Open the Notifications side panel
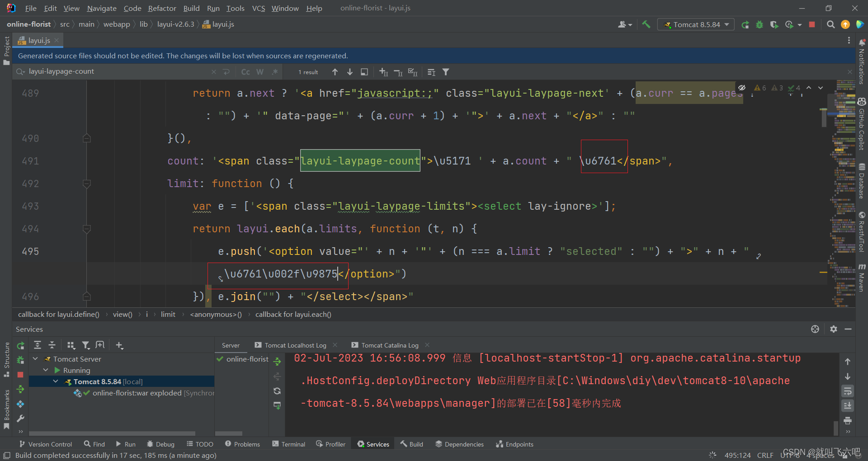This screenshot has width=868, height=461. [x=862, y=62]
